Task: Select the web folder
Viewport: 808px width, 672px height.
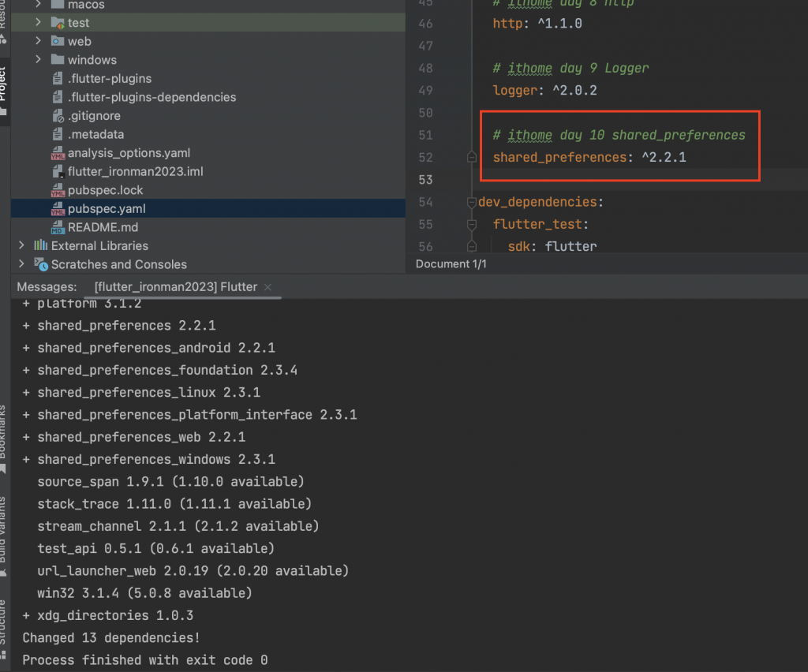Action: click(80, 41)
